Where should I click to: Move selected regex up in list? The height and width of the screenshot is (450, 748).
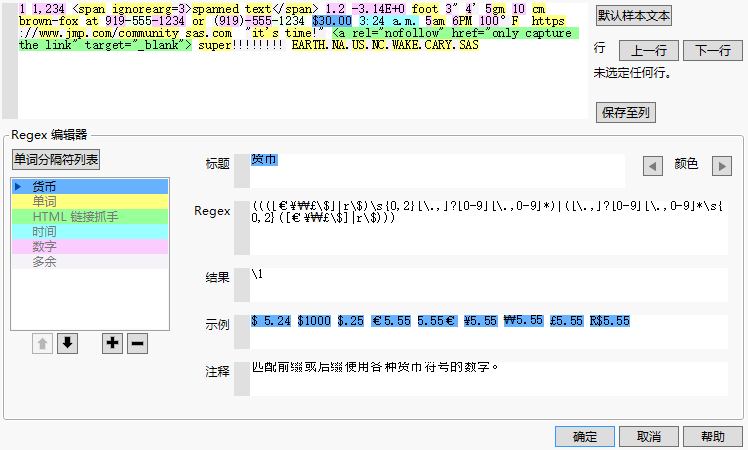(x=42, y=344)
